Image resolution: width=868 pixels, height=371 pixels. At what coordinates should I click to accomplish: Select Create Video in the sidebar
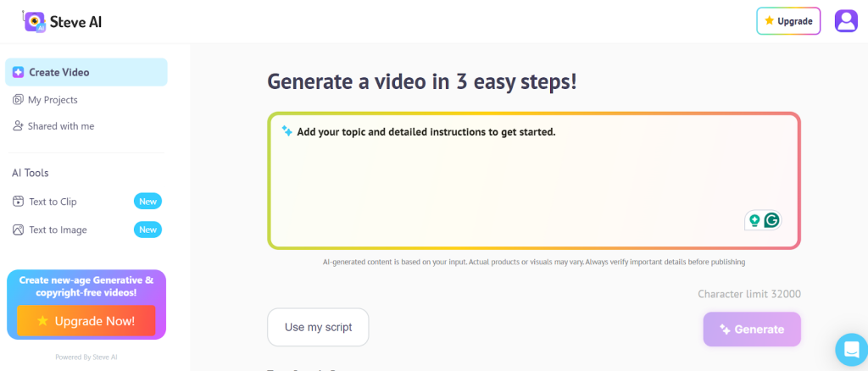pyautogui.click(x=86, y=72)
